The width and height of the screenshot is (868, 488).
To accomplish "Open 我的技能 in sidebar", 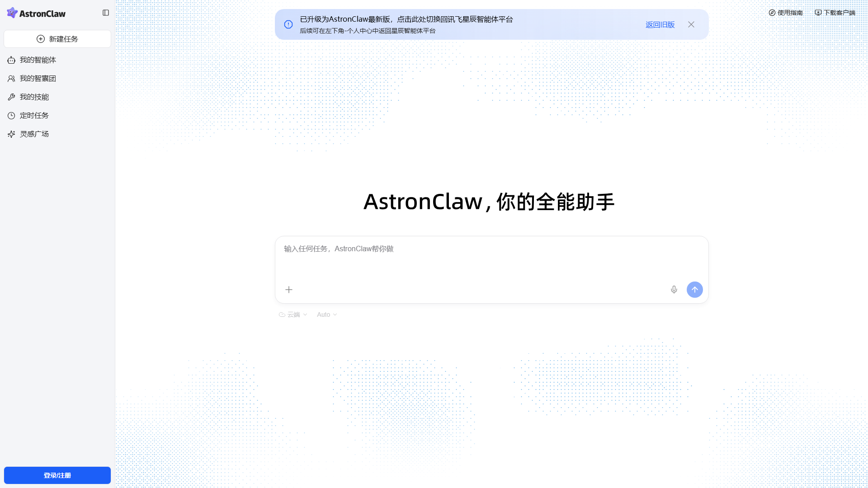I will (x=57, y=97).
